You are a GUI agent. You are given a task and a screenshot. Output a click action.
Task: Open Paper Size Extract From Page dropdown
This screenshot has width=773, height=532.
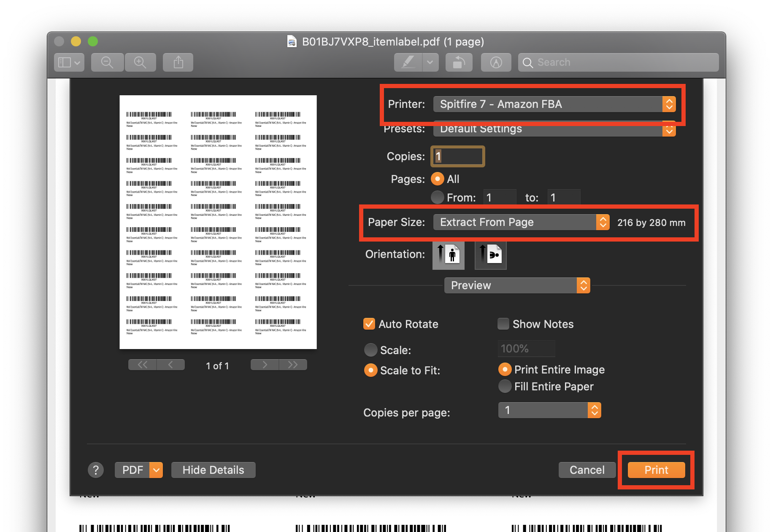click(522, 222)
